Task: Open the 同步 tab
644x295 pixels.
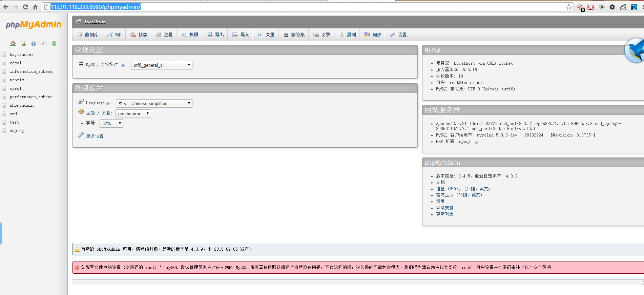Action: coord(373,35)
